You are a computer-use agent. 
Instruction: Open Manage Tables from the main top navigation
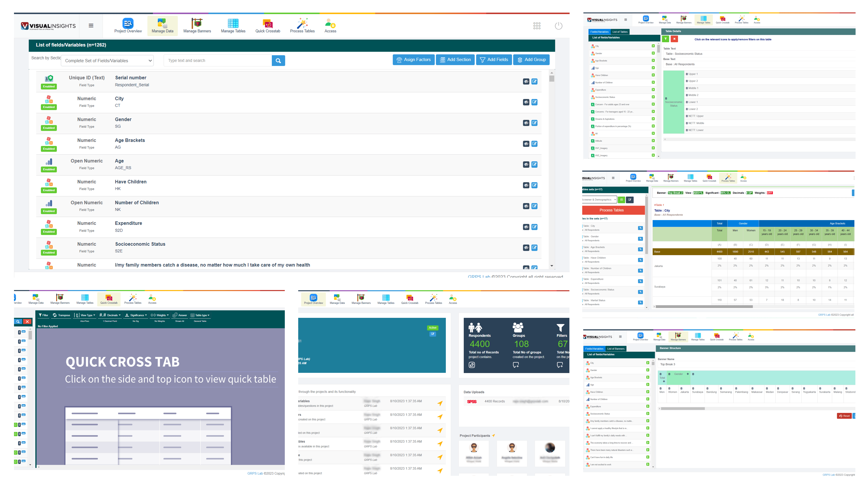[x=233, y=26]
